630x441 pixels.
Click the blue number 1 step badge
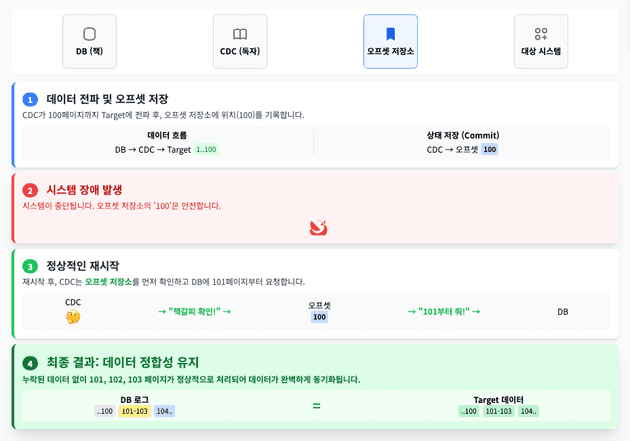coord(30,99)
